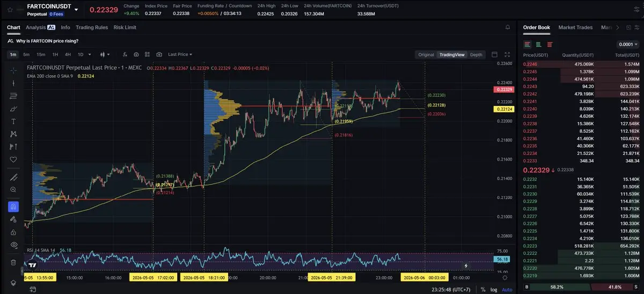644x294 pixels.
Task: Select the 15m timeframe
Action: click(x=41, y=54)
